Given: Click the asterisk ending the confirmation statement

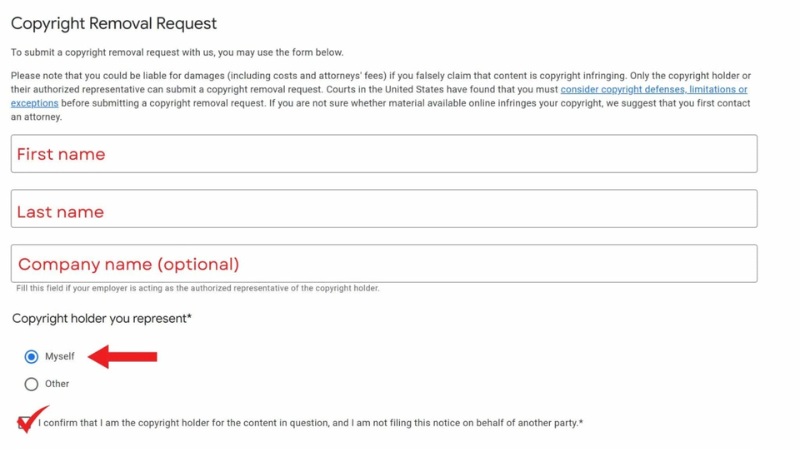Looking at the screenshot, I should coord(581,423).
